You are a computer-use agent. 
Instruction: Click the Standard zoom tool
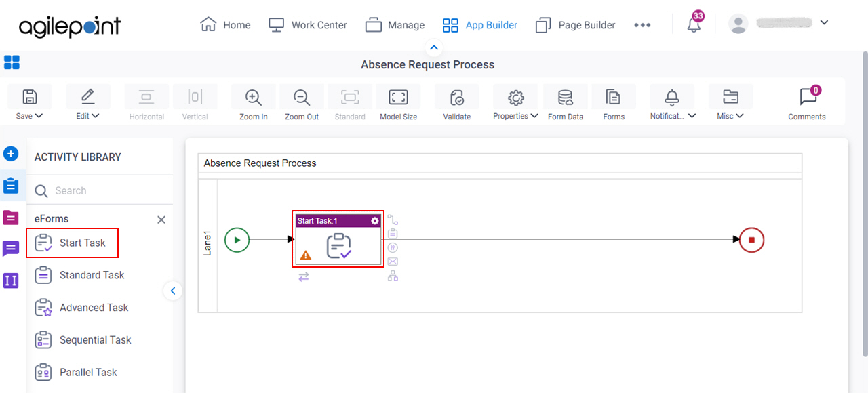(350, 104)
